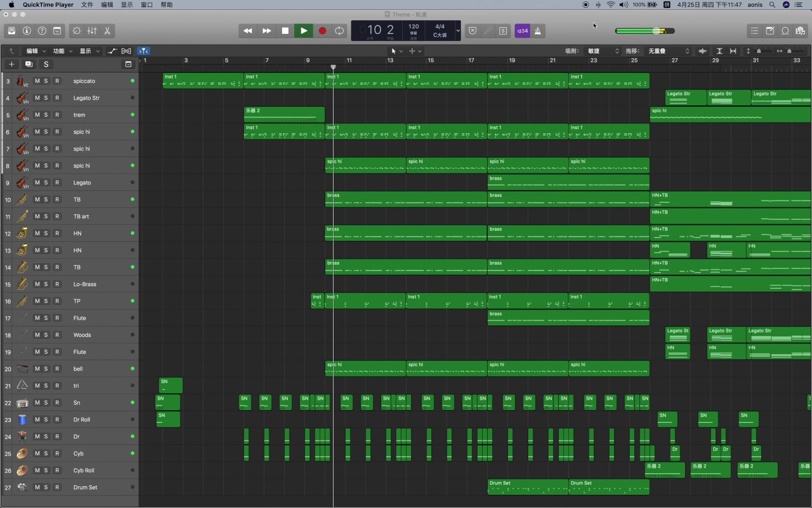Open the Inspector panel
The height and width of the screenshot is (508, 812).
coord(27,31)
